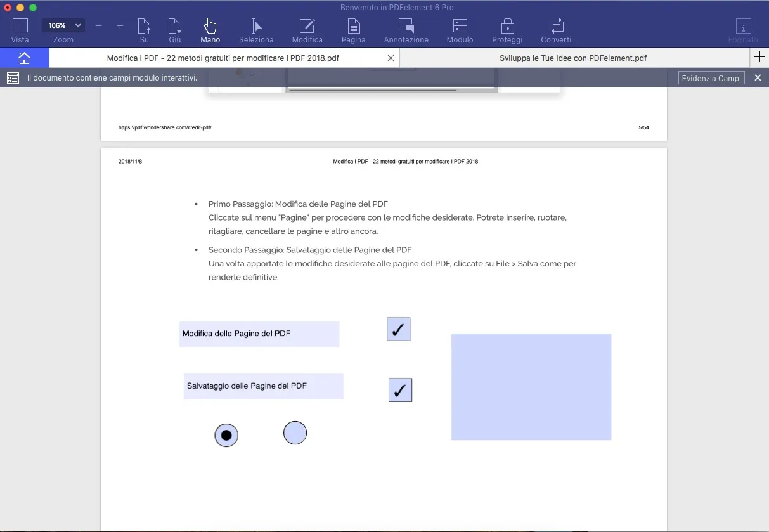Click the centered page header title text
769x532 pixels.
[x=406, y=162]
